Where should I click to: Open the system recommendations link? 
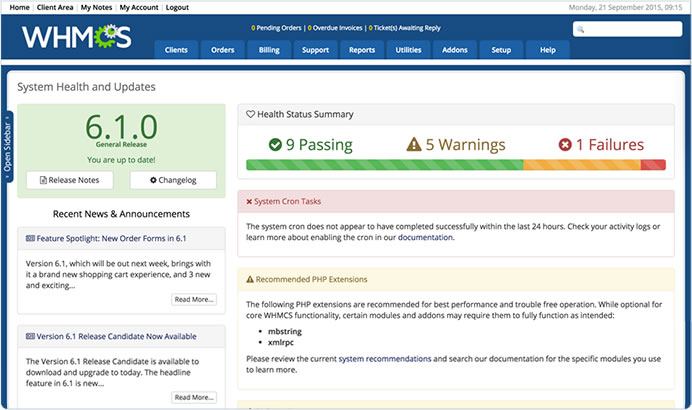[x=385, y=359]
